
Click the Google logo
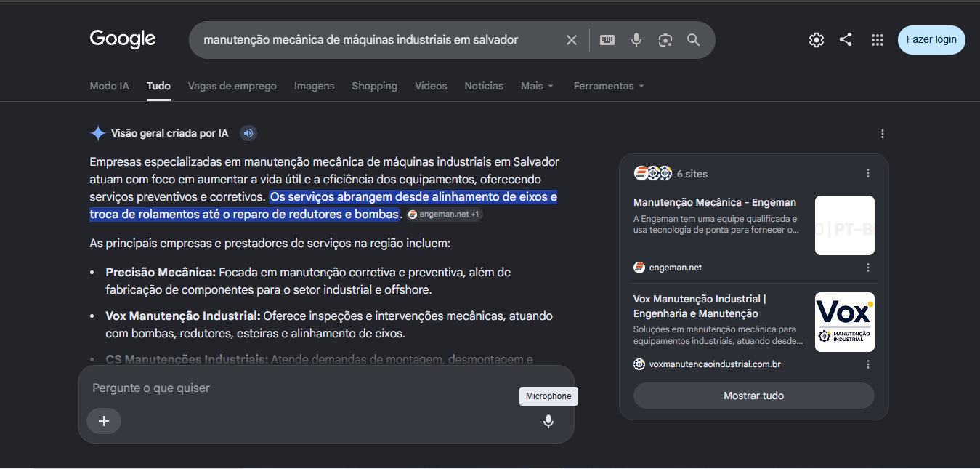[123, 39]
